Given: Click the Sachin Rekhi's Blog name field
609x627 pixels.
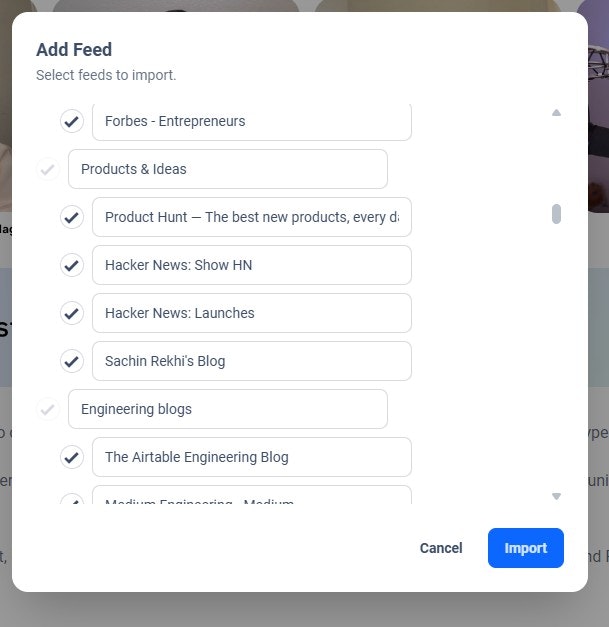Looking at the screenshot, I should (x=252, y=361).
